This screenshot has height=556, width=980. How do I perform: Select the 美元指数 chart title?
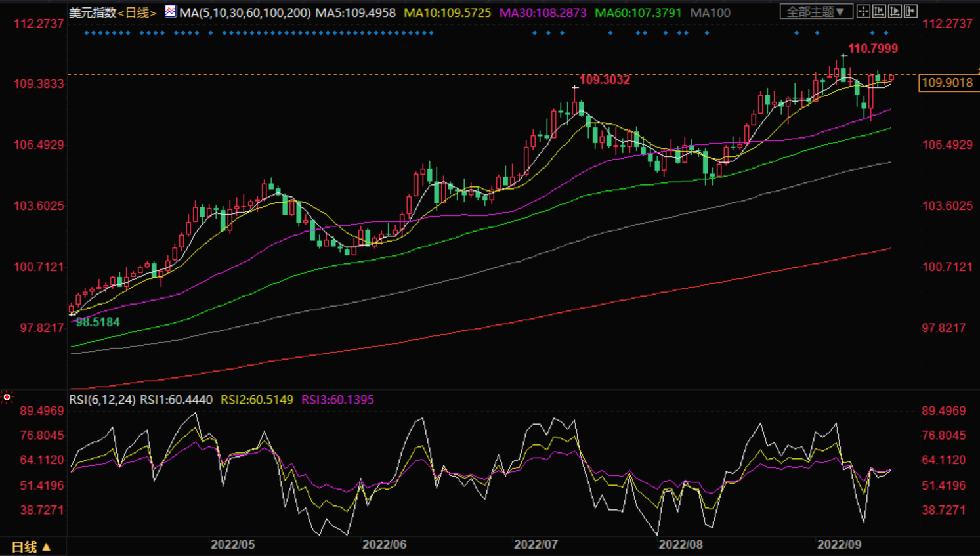pos(93,12)
